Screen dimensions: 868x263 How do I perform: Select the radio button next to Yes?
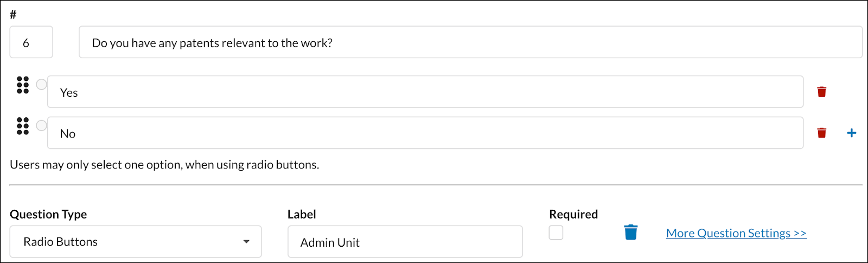[41, 84]
